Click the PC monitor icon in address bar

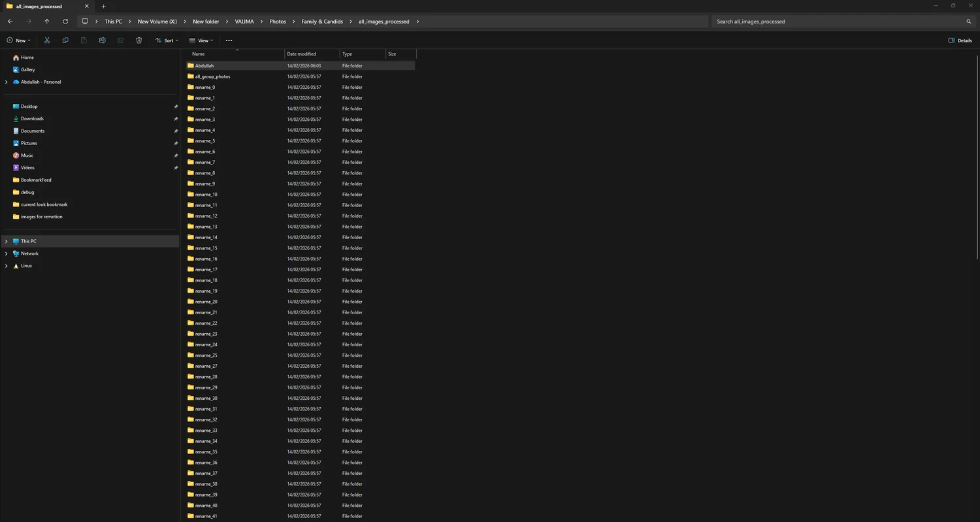pos(85,22)
